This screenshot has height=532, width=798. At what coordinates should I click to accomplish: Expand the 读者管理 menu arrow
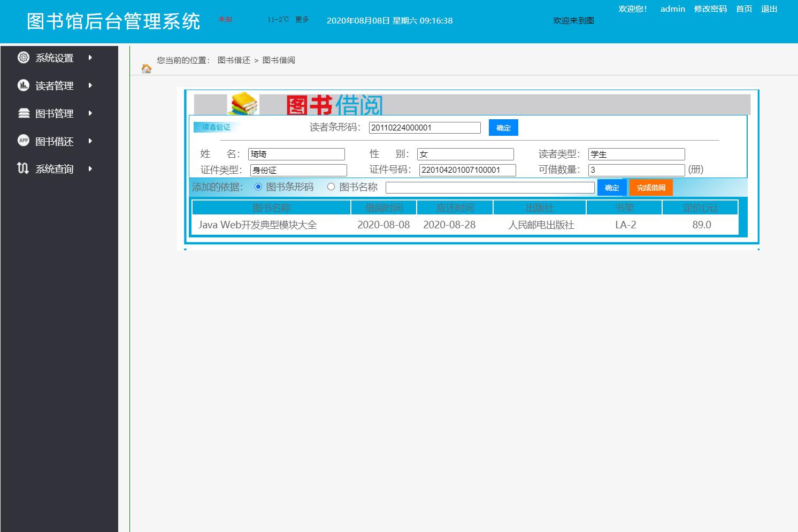pos(90,85)
